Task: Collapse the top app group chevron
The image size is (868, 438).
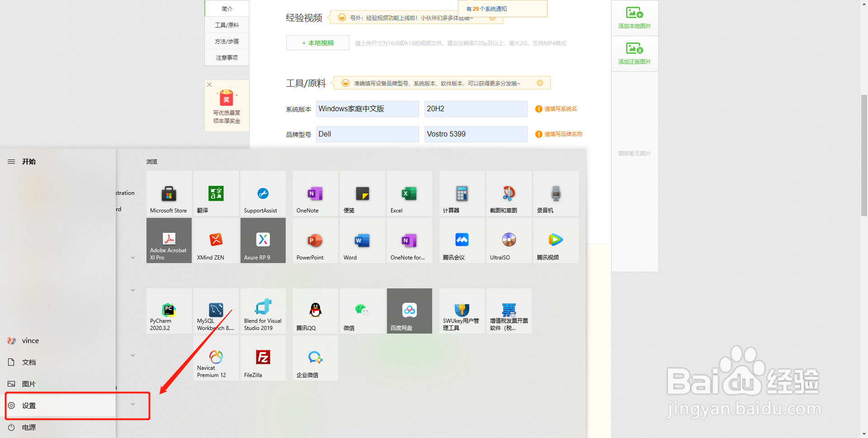Action: 132,257
